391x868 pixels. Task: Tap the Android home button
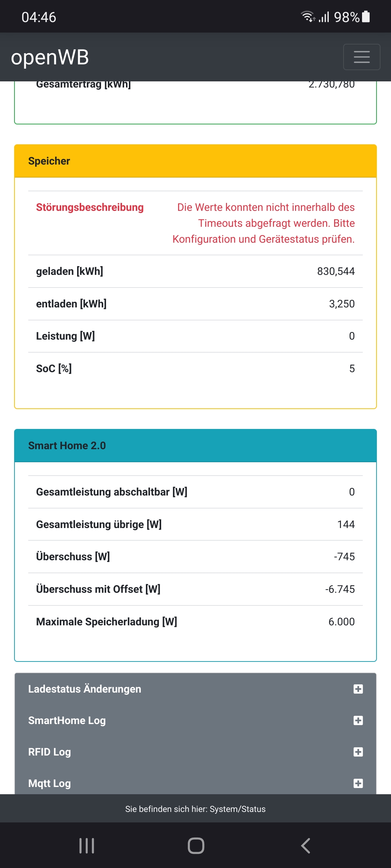(196, 846)
